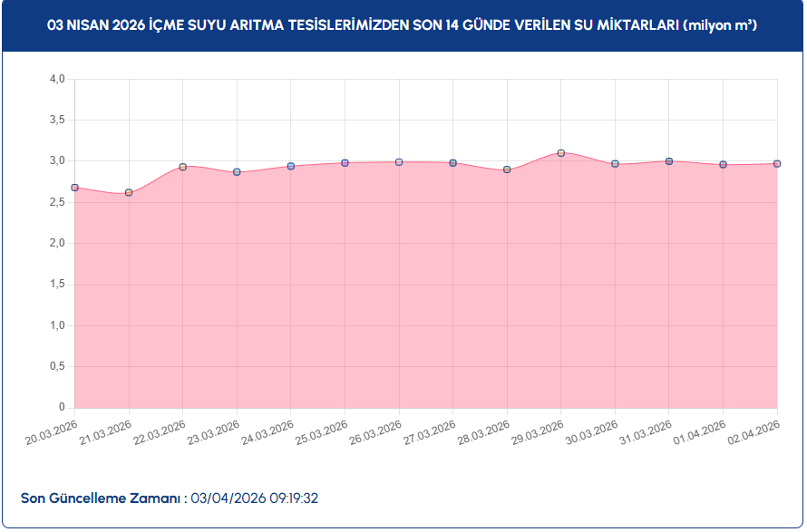Click the 4,0 label on the y-axis
The image size is (807, 532).
(56, 80)
